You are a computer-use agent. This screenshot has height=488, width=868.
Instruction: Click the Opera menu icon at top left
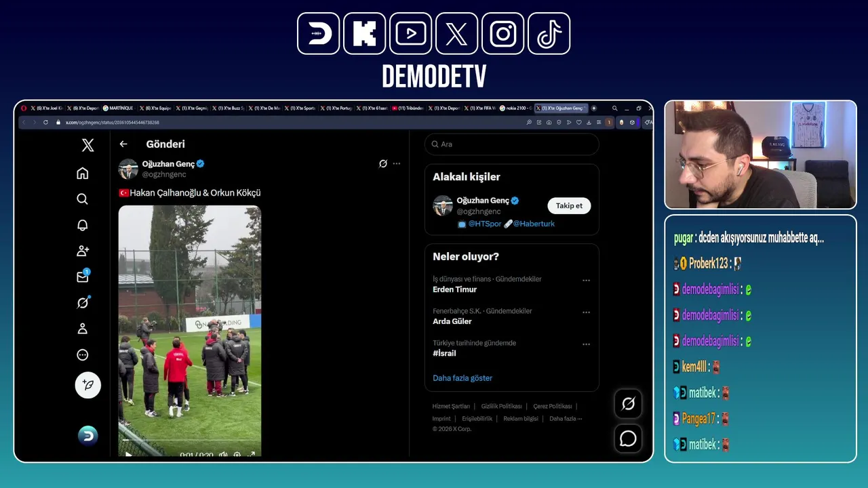point(24,108)
